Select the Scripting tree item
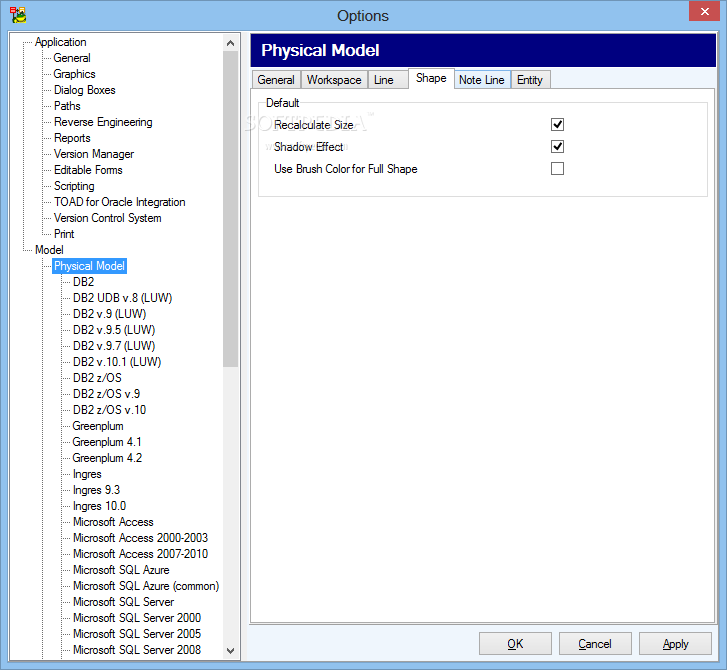 [74, 186]
